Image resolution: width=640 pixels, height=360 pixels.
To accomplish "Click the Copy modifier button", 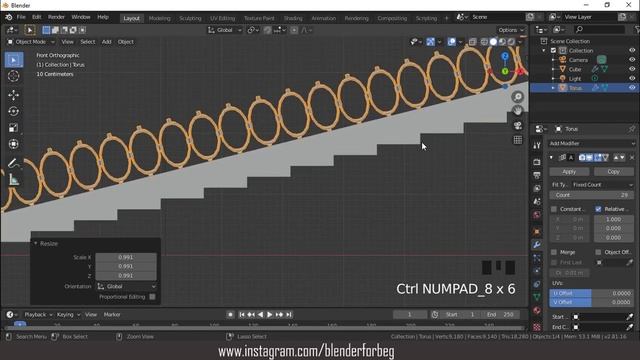I will [x=613, y=172].
